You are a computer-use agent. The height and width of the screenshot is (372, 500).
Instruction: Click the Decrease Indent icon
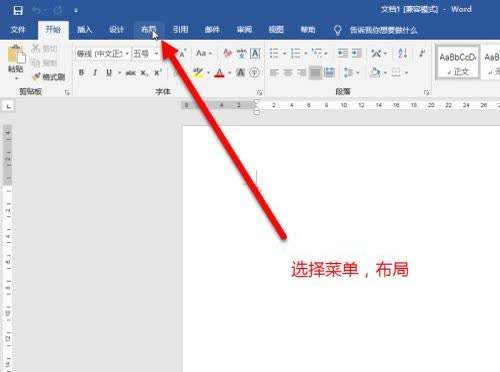coord(343,53)
